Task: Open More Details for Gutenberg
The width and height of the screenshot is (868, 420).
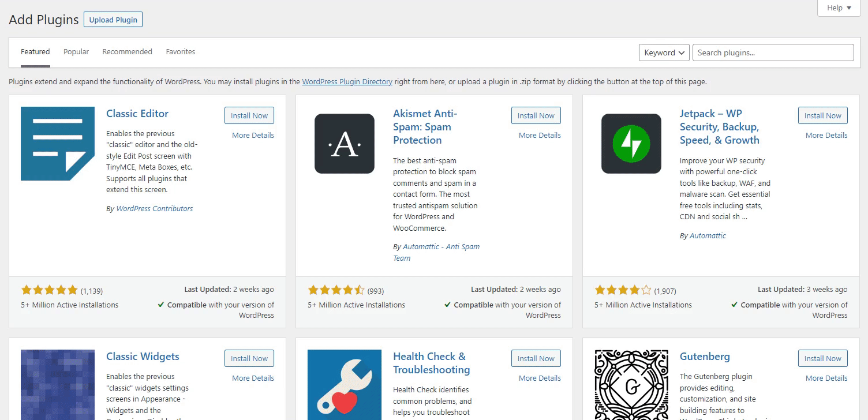Action: 826,378
